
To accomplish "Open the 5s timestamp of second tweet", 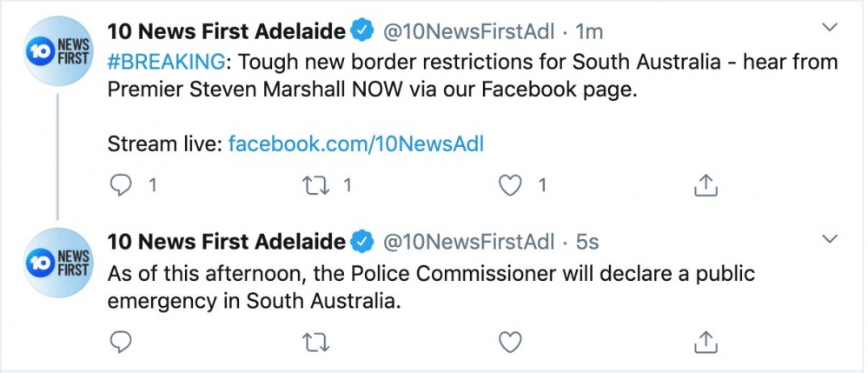I will (586, 241).
